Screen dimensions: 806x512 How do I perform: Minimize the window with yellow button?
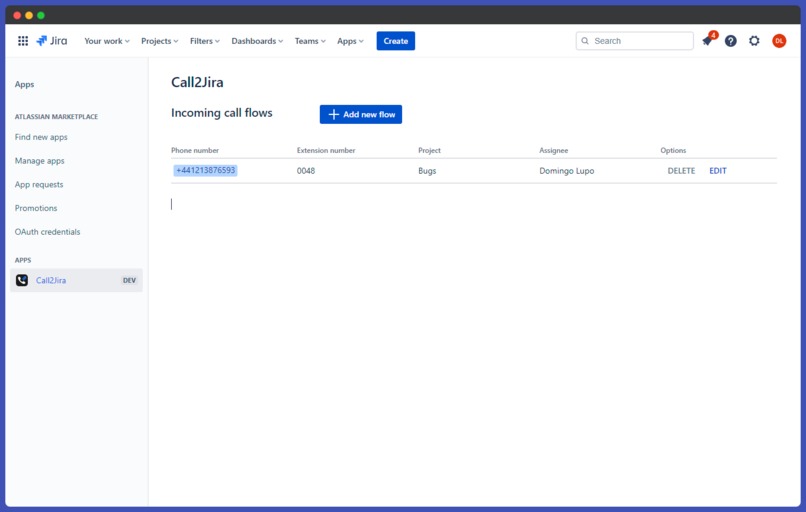(29, 15)
